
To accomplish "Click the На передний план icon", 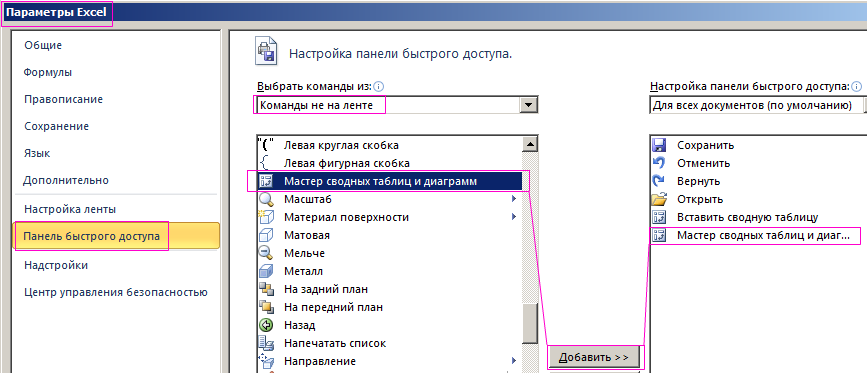I will click(x=266, y=307).
